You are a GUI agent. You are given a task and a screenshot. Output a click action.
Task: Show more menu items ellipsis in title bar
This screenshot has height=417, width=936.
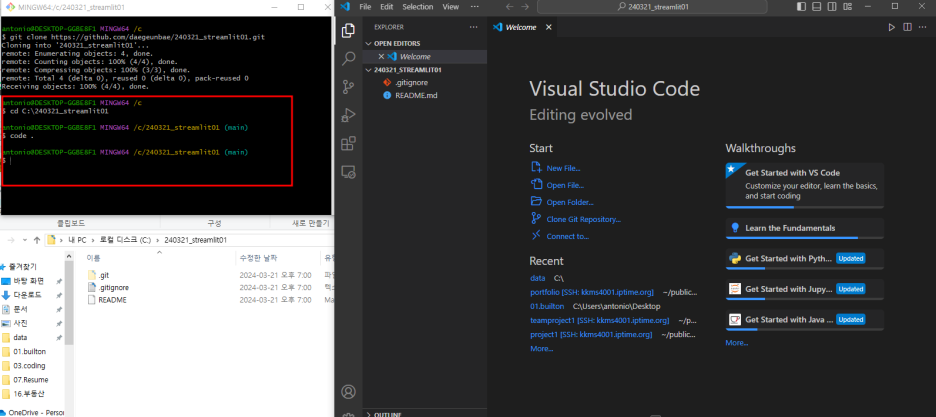[475, 7]
